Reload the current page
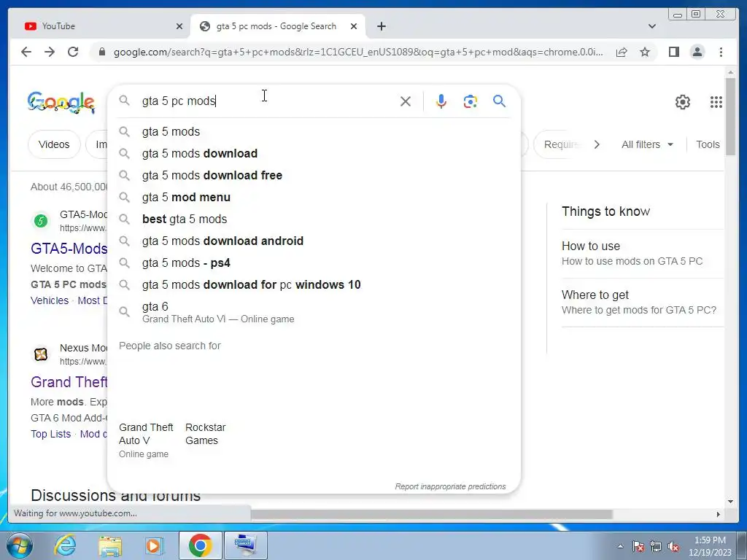Screen dimensions: 747x560 coord(73,52)
